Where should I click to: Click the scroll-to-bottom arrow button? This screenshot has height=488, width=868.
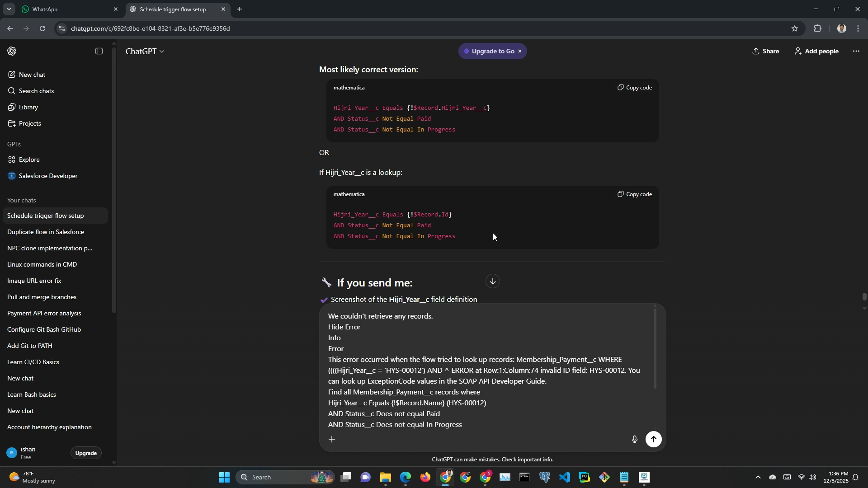(492, 281)
